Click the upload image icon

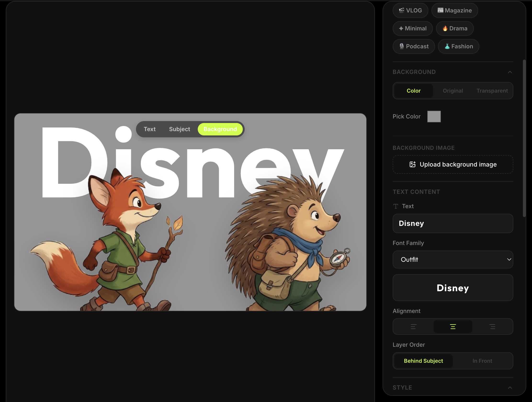pyautogui.click(x=413, y=164)
